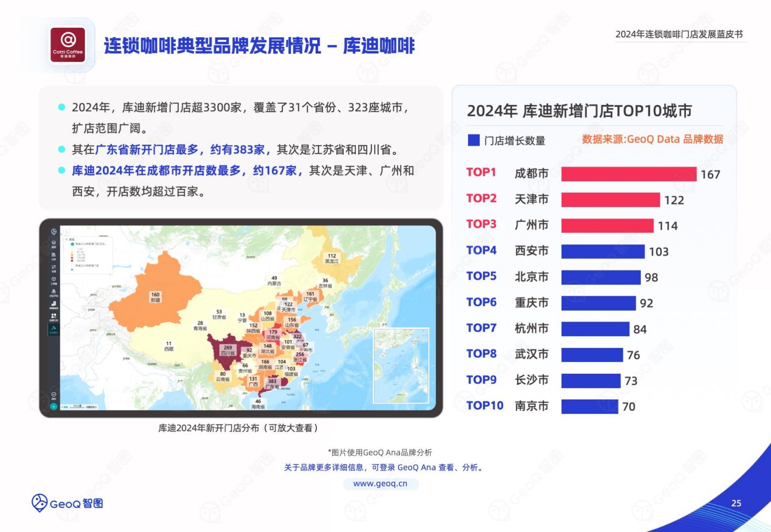Viewport: 771px width, 532px height.
Task: Click the highlighted active icon in map sidebar
Action: click(53, 329)
